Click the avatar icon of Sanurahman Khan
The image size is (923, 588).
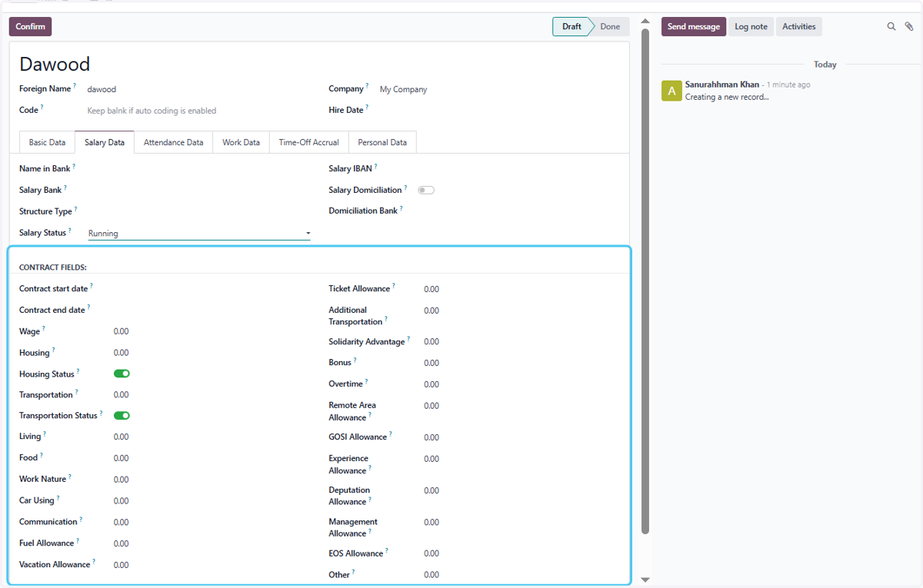pos(671,91)
